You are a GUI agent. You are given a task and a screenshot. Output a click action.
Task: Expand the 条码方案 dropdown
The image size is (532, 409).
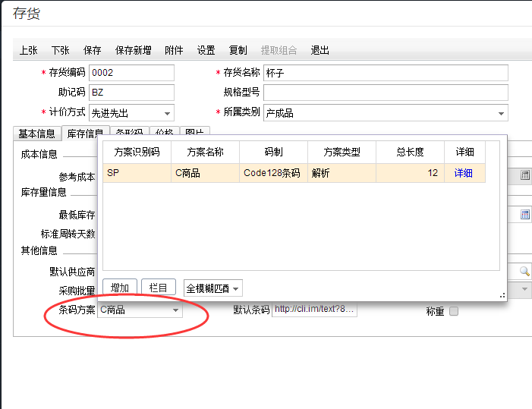(x=175, y=310)
